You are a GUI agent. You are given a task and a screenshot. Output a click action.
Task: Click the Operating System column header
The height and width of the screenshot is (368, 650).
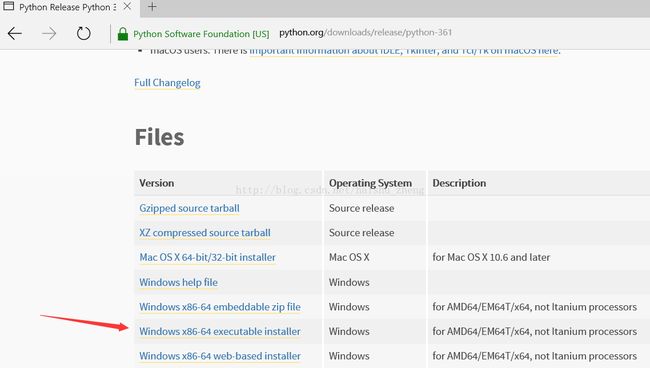click(371, 183)
